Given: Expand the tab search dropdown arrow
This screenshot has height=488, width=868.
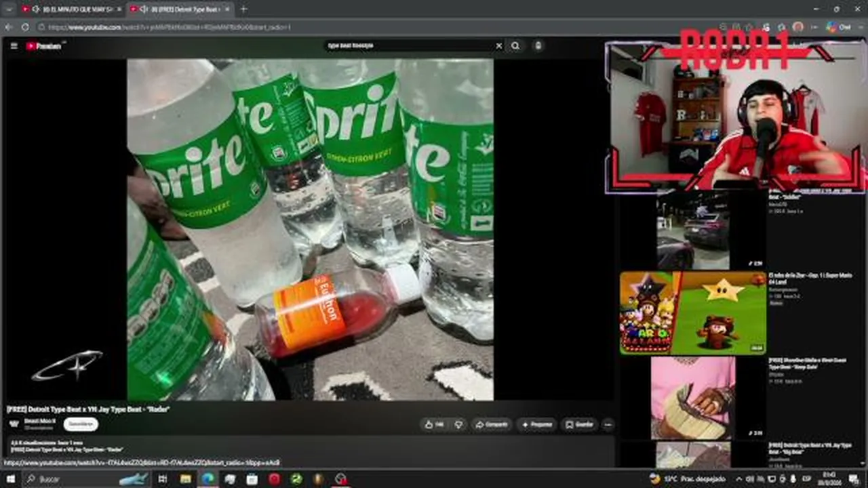Looking at the screenshot, I should point(9,9).
